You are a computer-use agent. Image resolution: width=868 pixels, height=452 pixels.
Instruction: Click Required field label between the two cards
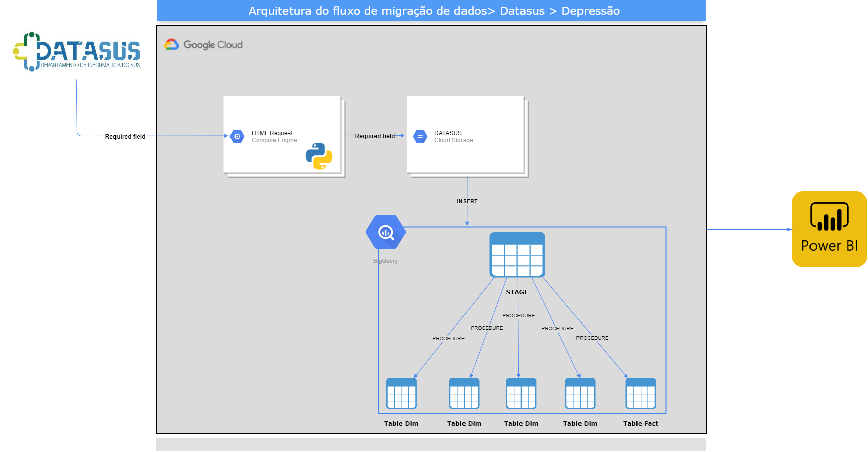375,136
